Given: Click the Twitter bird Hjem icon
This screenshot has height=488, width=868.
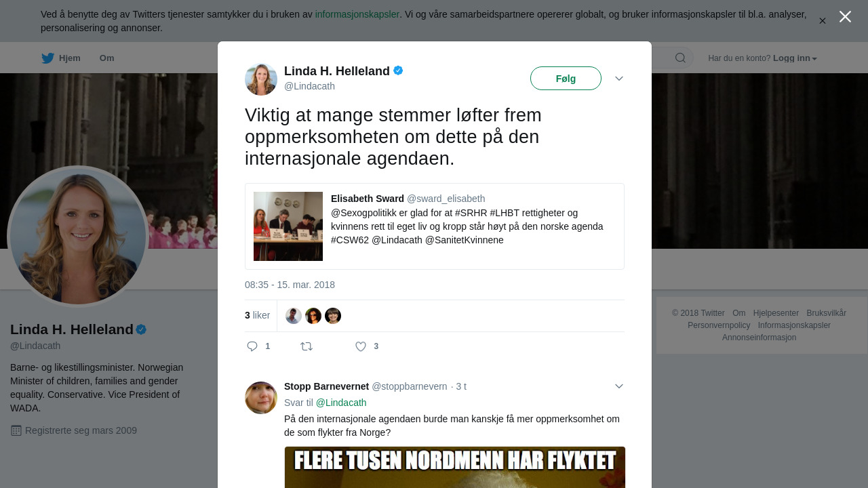Looking at the screenshot, I should point(47,58).
